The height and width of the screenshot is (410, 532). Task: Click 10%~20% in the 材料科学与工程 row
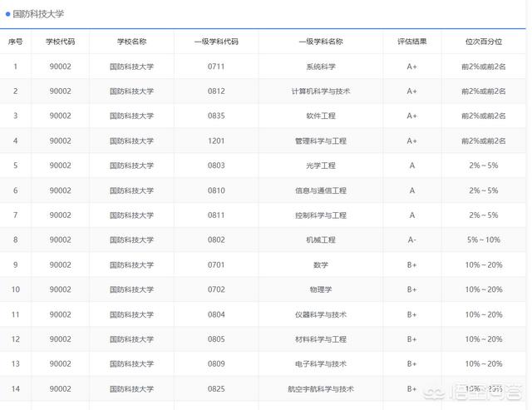[484, 339]
